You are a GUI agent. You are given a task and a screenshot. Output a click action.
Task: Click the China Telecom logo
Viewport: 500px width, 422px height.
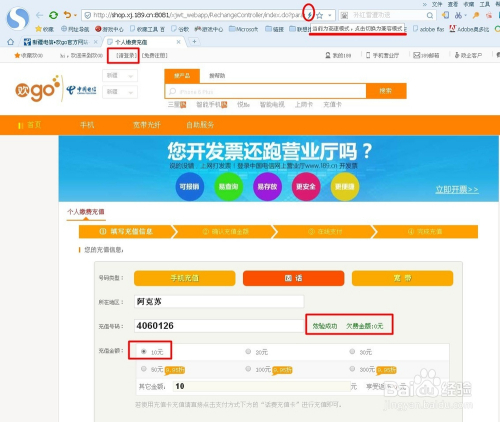click(x=81, y=90)
